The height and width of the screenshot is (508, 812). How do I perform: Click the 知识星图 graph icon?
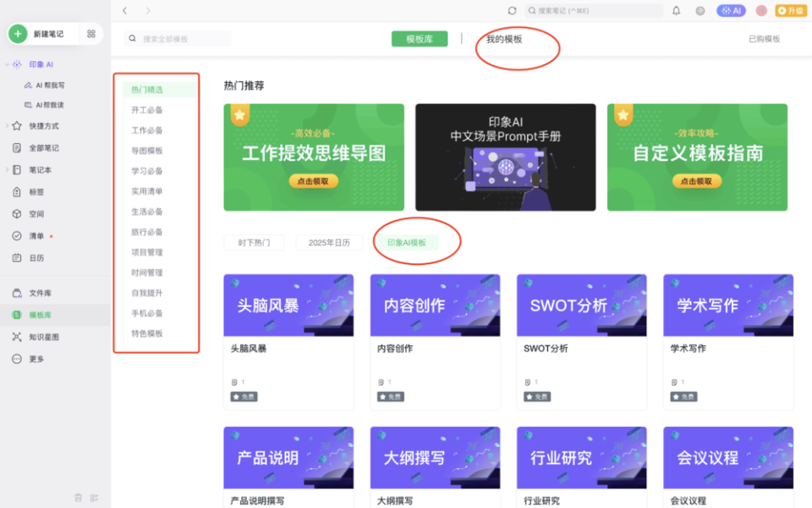point(17,337)
